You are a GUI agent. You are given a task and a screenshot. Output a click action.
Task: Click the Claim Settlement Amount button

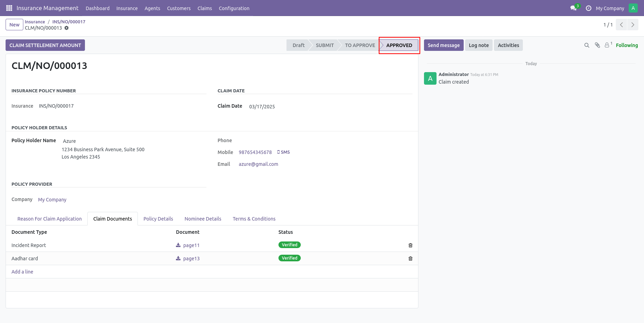tap(45, 45)
